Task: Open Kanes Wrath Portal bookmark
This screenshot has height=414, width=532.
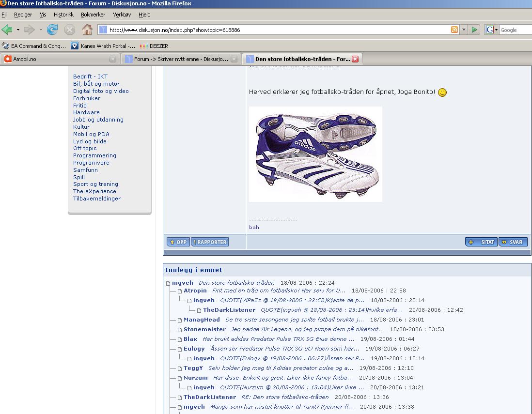Action: coord(103,46)
